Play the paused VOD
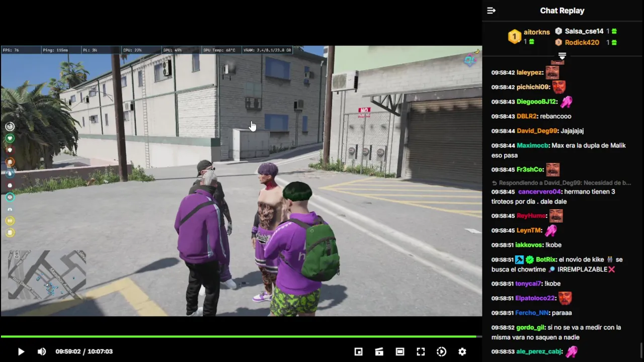 pyautogui.click(x=21, y=351)
